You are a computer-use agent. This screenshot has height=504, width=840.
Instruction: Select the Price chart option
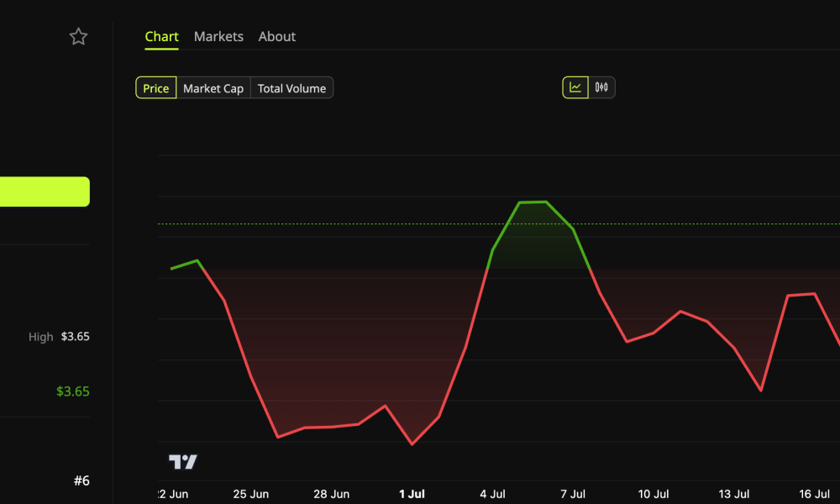[x=156, y=88]
